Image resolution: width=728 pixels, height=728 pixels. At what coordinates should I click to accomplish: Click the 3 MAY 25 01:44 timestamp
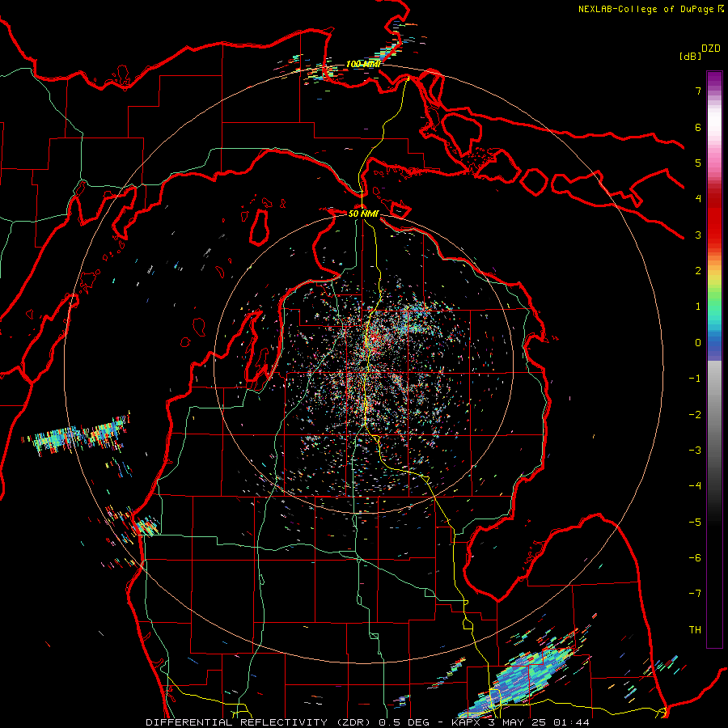coord(539,722)
